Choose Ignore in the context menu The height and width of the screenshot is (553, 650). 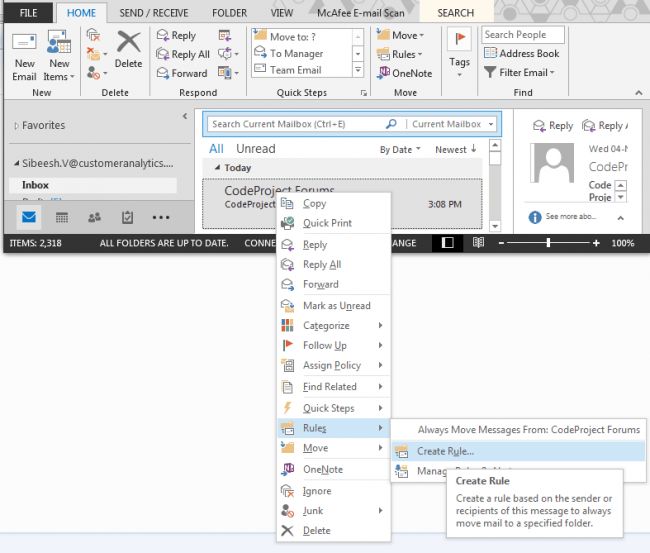click(x=334, y=491)
